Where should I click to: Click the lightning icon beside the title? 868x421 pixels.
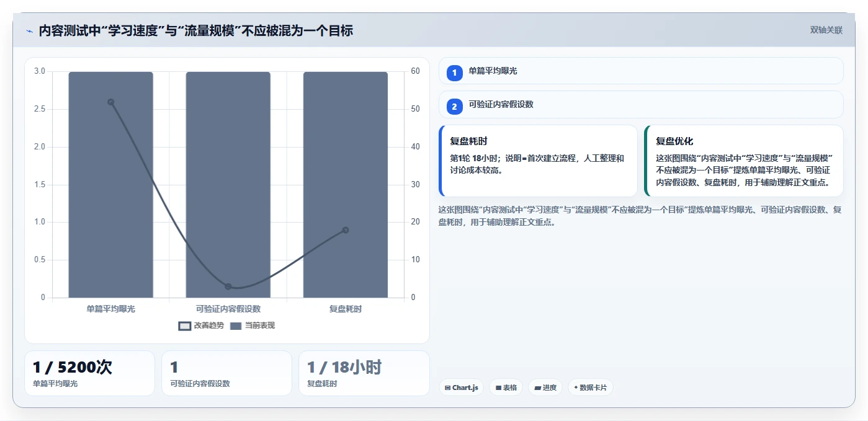click(29, 31)
